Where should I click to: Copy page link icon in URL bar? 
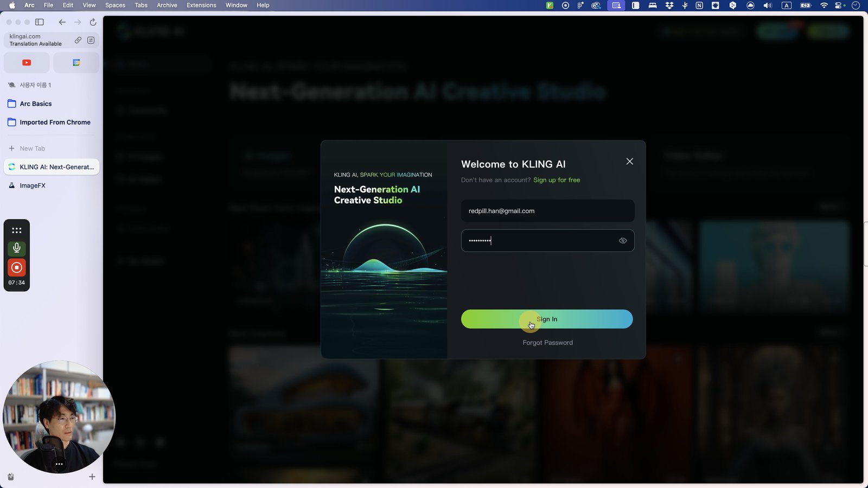pos(78,40)
